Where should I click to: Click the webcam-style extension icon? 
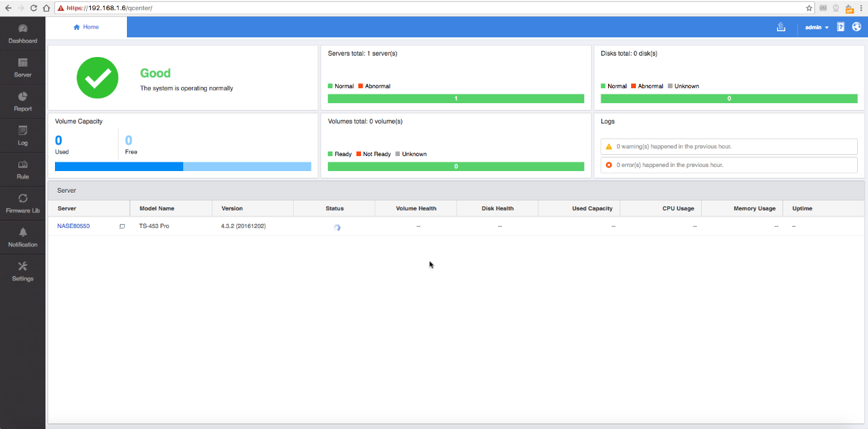click(836, 8)
